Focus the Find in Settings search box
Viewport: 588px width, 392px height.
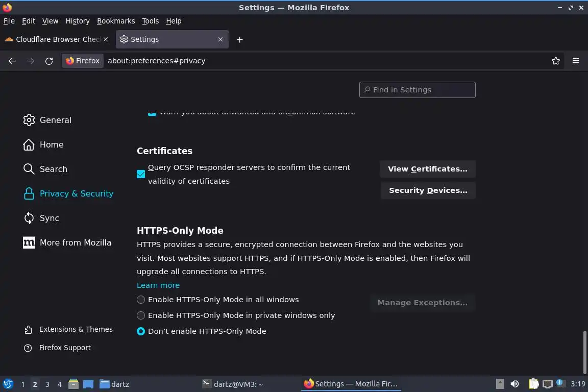pos(418,90)
